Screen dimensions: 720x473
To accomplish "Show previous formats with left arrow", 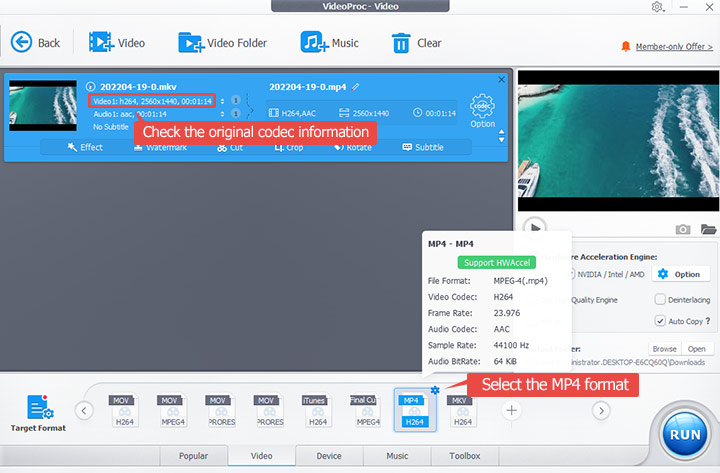I will click(x=84, y=411).
